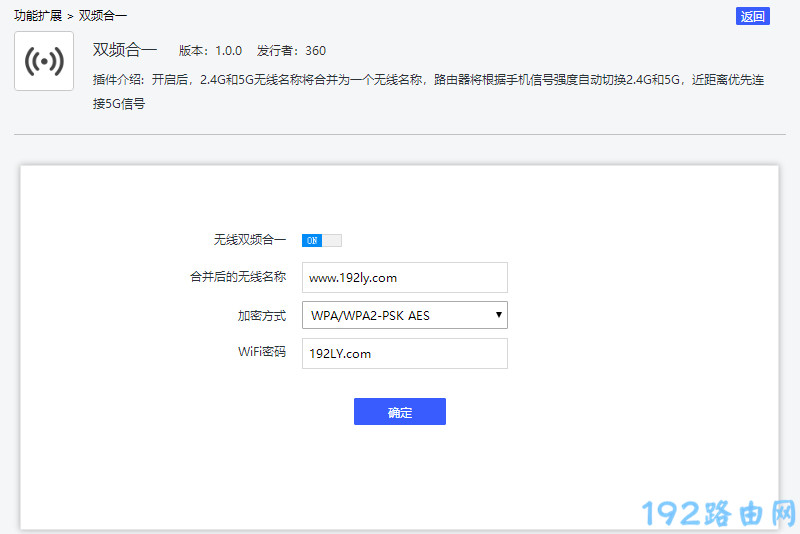Click the 版本 1.0.0 version text
This screenshot has height=534, width=800.
(x=210, y=51)
